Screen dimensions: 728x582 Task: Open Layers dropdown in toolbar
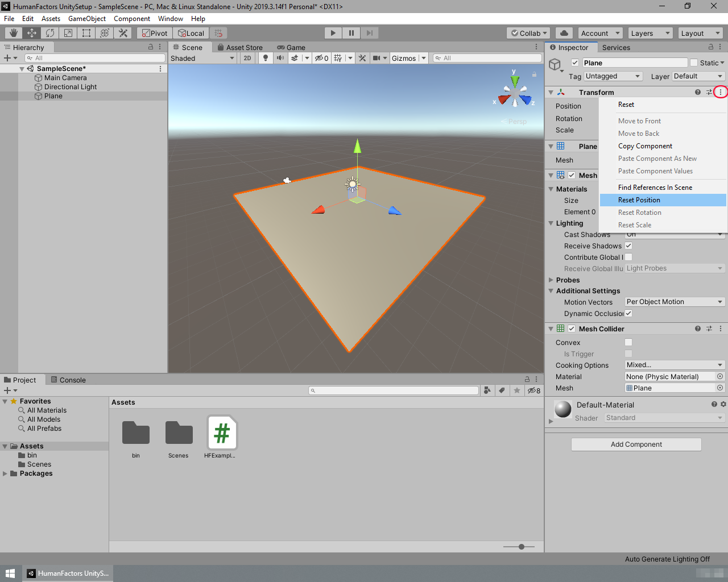[650, 33]
